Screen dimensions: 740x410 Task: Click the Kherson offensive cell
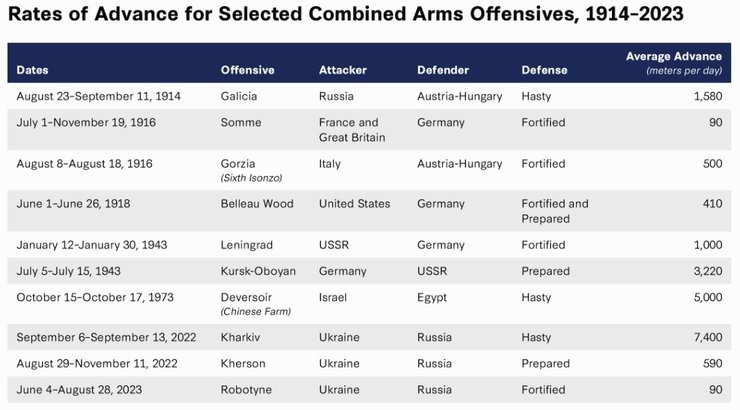click(x=243, y=363)
